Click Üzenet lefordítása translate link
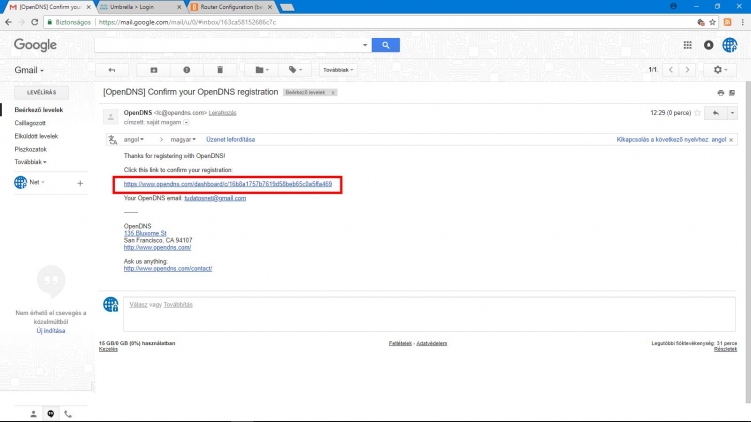 click(x=230, y=139)
